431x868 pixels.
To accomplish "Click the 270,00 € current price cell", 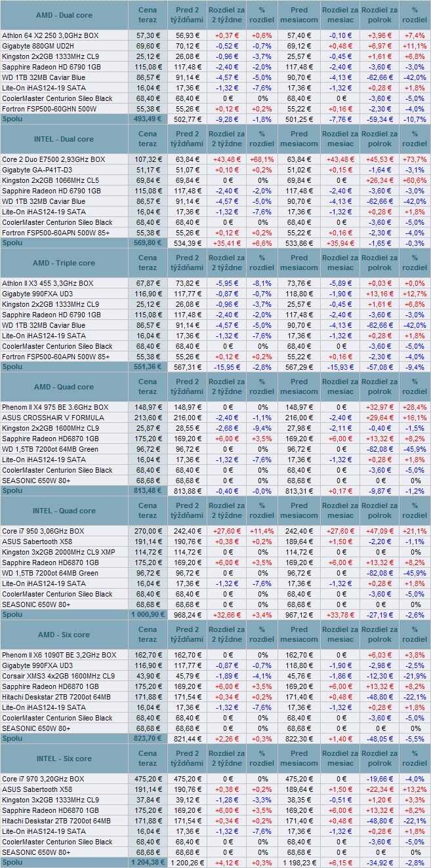I will pos(148,531).
